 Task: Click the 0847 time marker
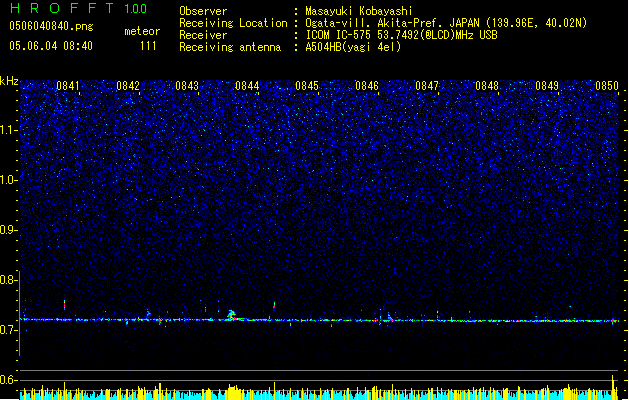pyautogui.click(x=427, y=86)
